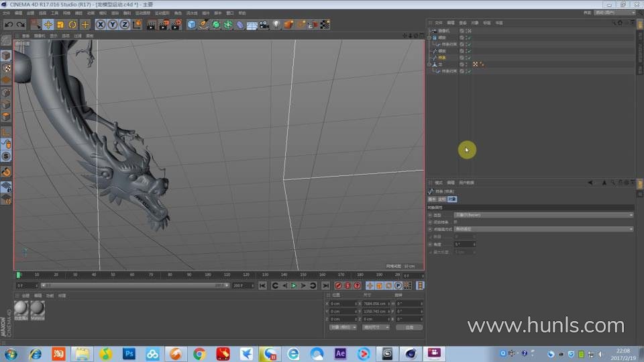Toggle Autokeying red button in timeline
This screenshot has height=362, width=644.
click(x=347, y=285)
